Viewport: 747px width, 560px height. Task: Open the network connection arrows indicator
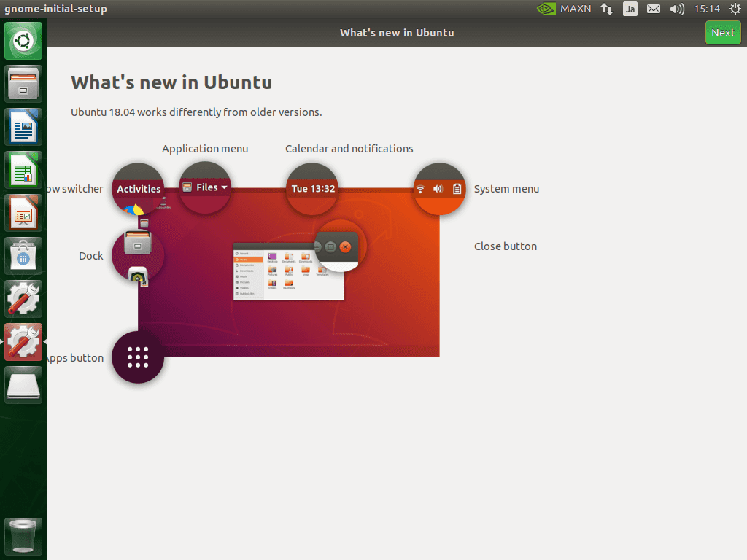point(606,9)
